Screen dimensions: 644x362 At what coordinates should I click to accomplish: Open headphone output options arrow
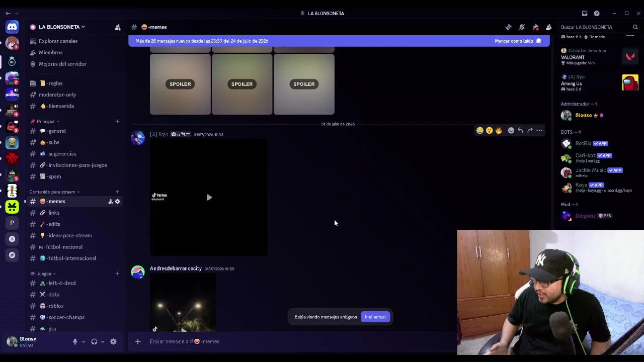[x=103, y=341]
